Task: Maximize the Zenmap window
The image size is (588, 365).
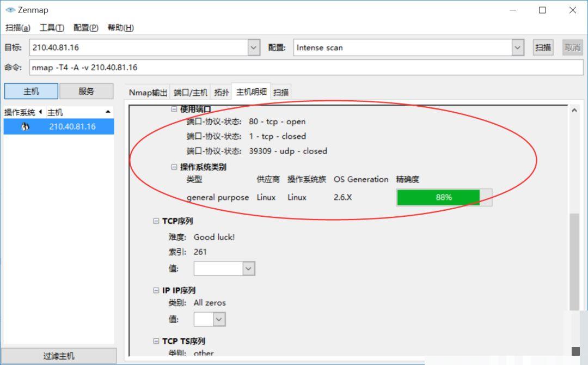Action: click(x=542, y=10)
